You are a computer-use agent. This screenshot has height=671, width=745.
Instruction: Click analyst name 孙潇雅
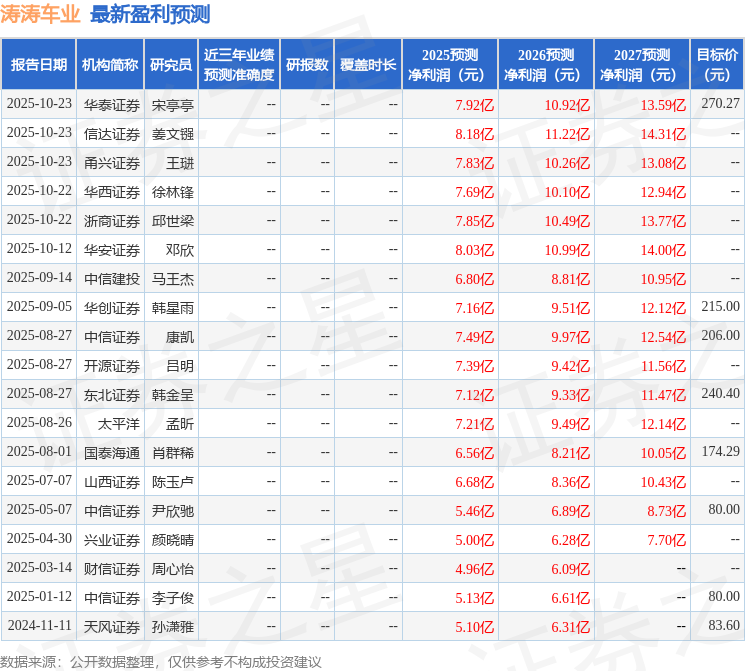pyautogui.click(x=172, y=627)
